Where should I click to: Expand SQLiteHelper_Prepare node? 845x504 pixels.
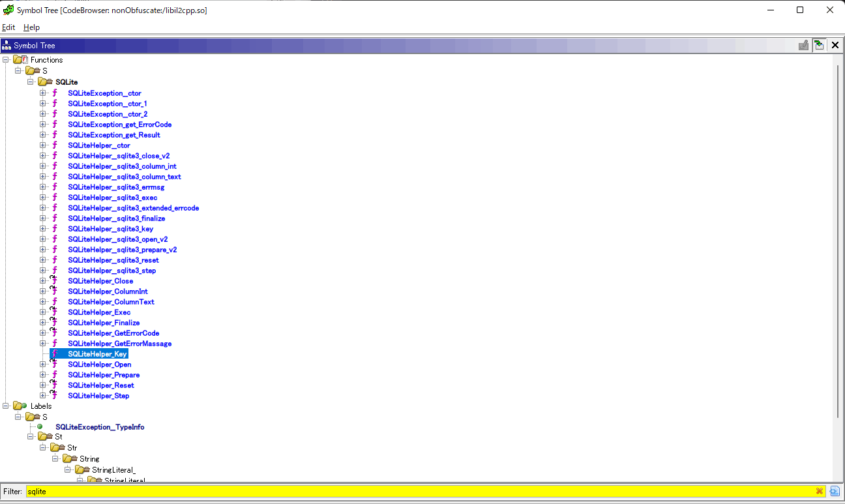point(43,375)
